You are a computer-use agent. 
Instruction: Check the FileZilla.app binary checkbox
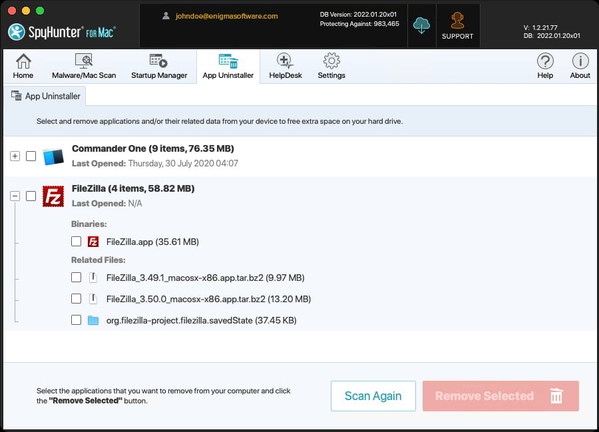tap(76, 241)
